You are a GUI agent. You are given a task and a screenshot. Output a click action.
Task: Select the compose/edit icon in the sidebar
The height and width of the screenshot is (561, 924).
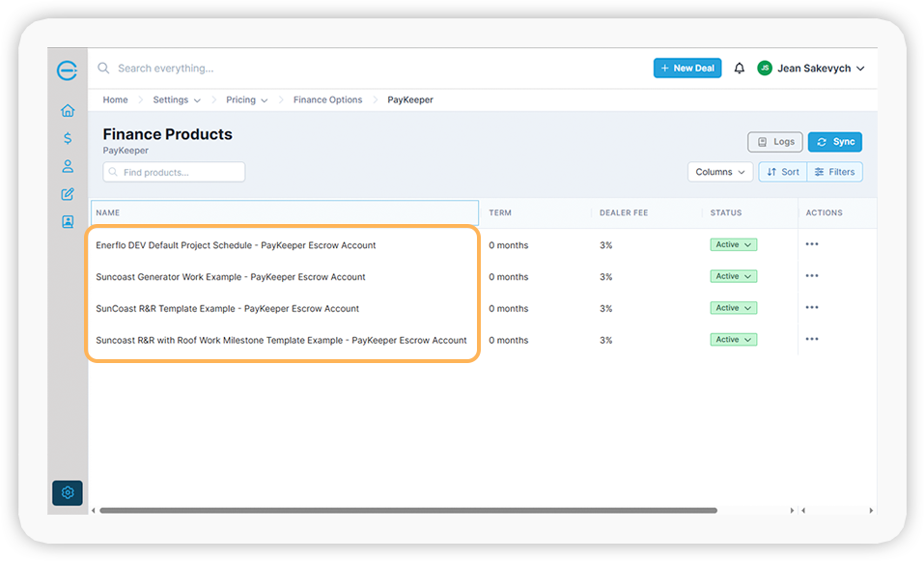pos(67,193)
